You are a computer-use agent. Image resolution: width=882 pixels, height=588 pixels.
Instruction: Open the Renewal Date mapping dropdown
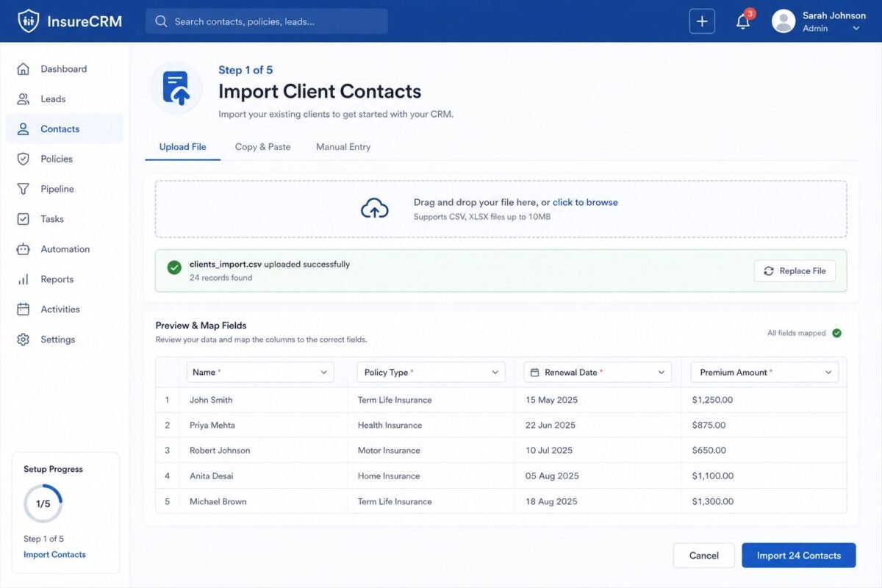(598, 372)
